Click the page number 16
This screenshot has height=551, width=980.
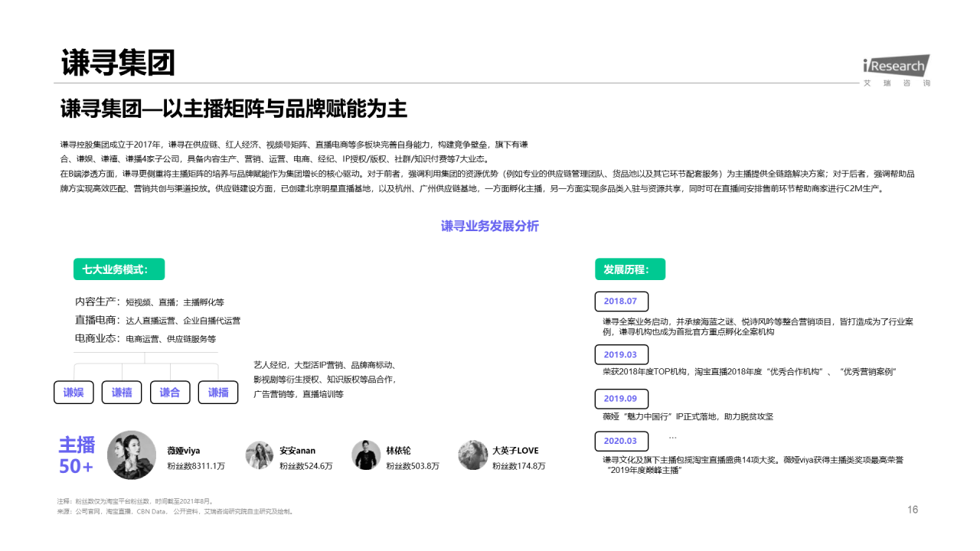(913, 510)
